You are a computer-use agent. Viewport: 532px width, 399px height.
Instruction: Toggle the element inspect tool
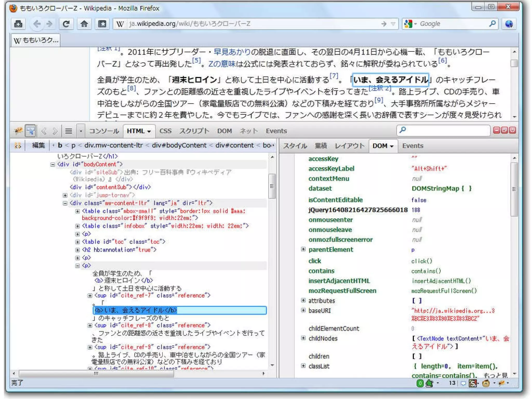point(30,130)
